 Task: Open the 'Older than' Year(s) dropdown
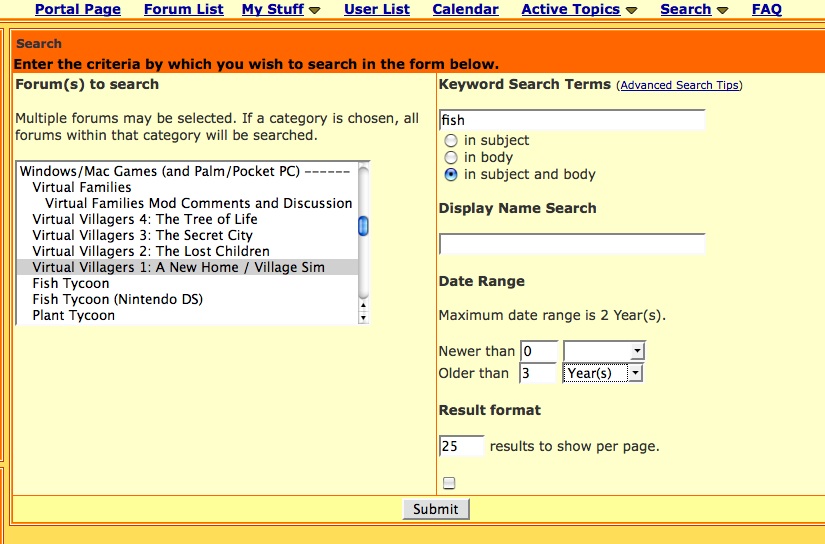point(604,373)
